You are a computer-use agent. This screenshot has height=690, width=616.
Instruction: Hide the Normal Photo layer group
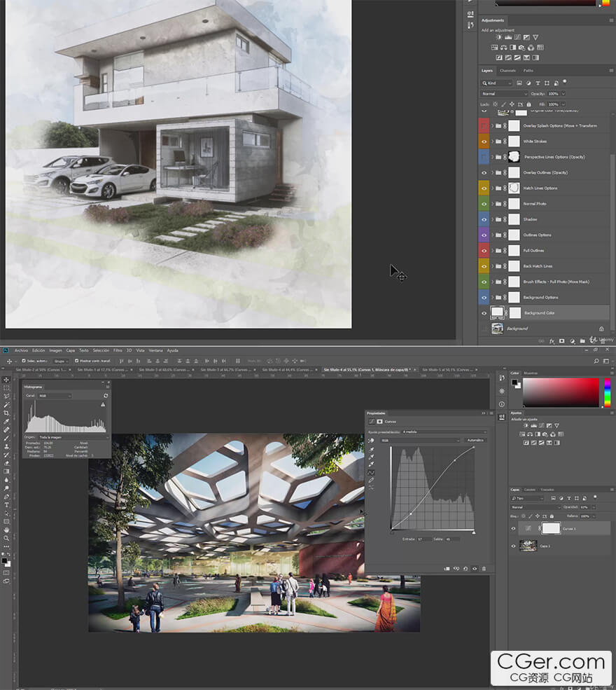point(484,204)
